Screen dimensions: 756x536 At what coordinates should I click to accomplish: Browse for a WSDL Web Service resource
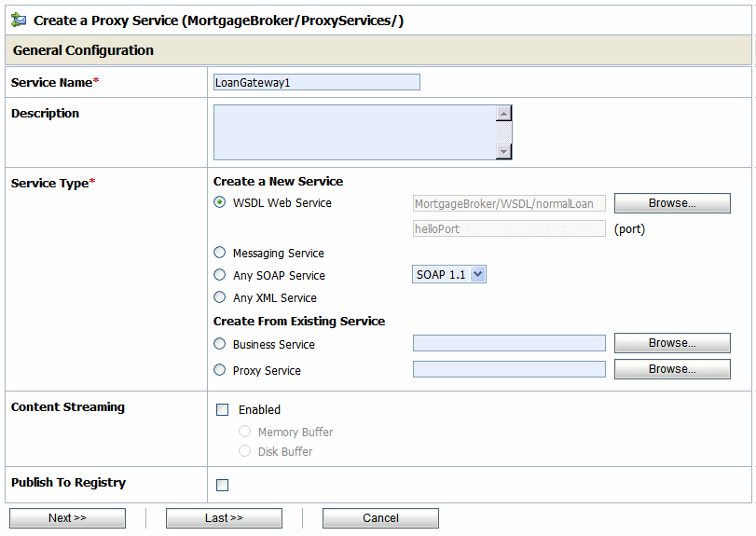(672, 203)
